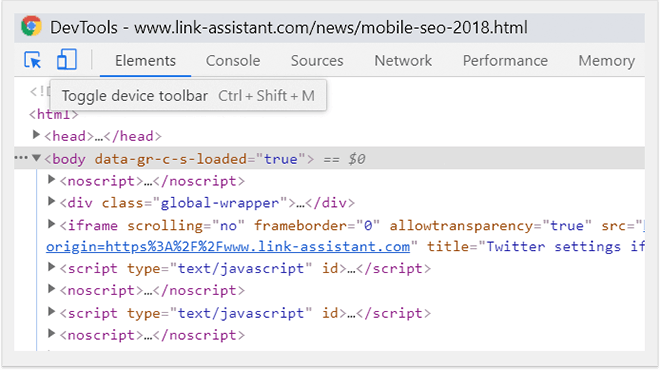Click the DevTools window title text

tap(289, 28)
